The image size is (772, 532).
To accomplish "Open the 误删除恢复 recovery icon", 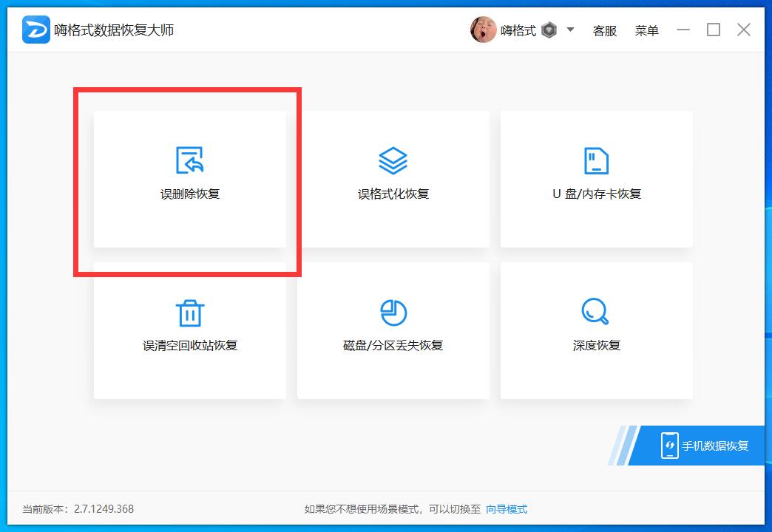I will click(x=189, y=160).
